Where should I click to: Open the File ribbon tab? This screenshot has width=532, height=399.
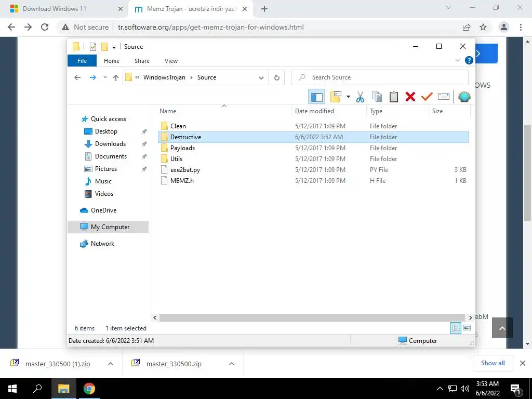coord(82,61)
